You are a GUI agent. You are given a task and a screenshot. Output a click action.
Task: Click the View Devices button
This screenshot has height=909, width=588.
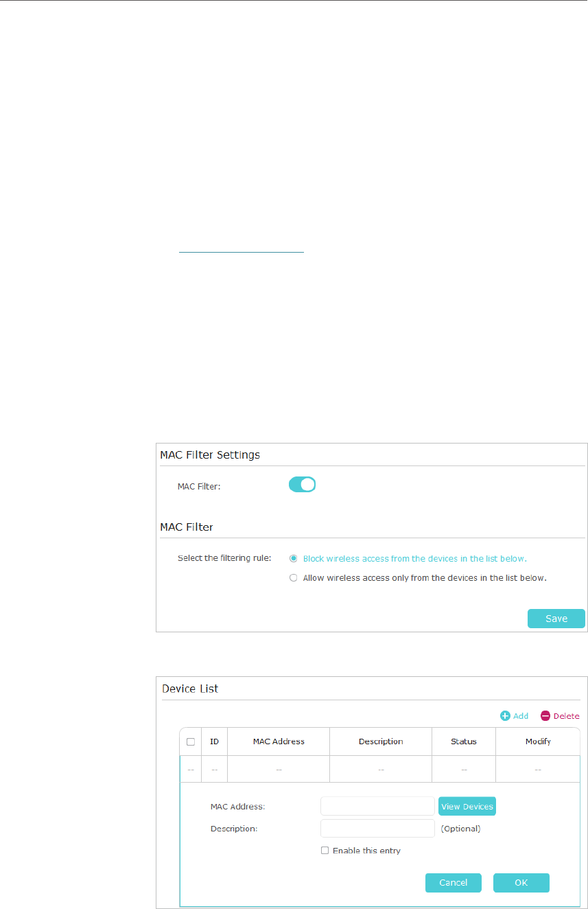click(x=467, y=806)
